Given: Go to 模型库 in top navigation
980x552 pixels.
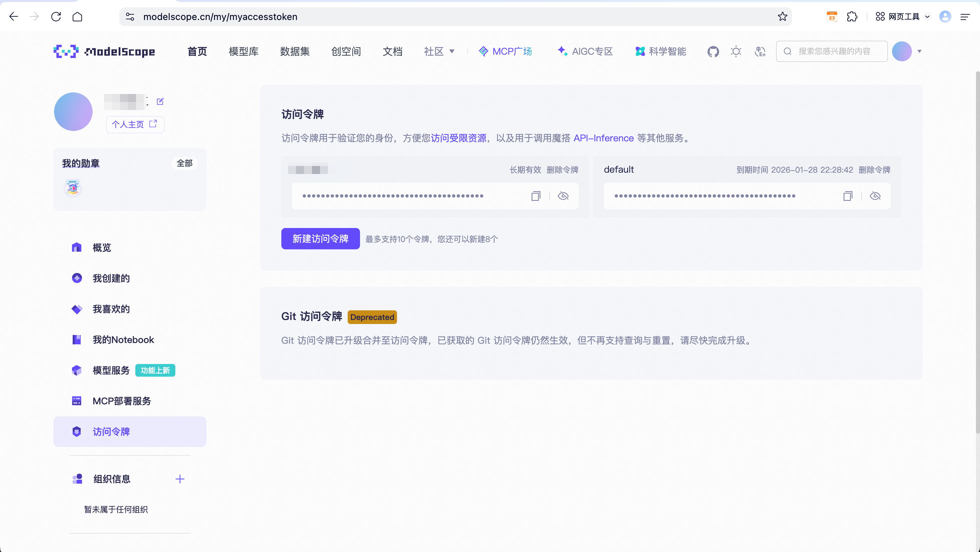Looking at the screenshot, I should click(243, 51).
